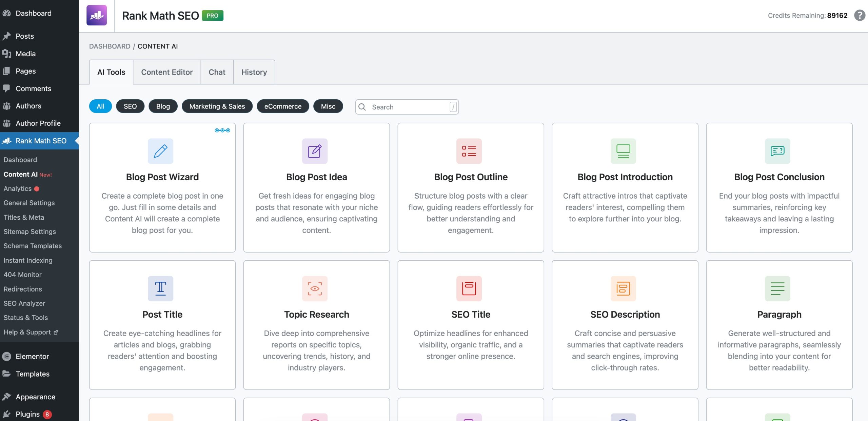Click the DASHBOARD breadcrumb link
Screen dimensions: 868x421
[x=110, y=46]
